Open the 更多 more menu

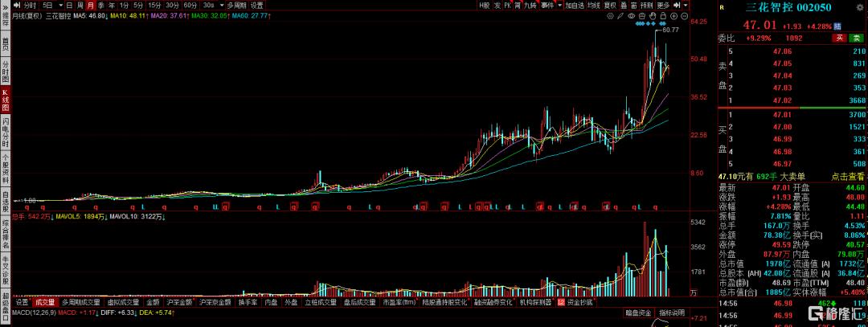(x=663, y=5)
